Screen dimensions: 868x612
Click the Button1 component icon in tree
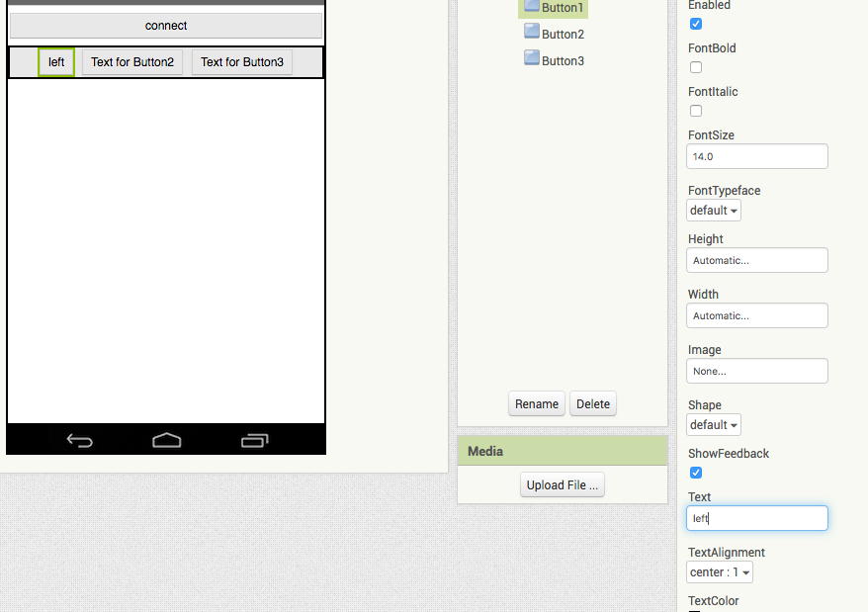click(x=532, y=6)
